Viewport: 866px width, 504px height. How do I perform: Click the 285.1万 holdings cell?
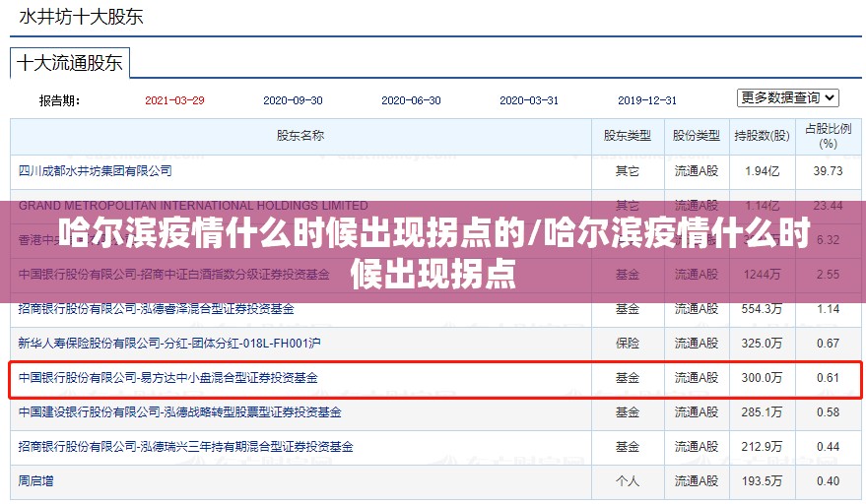click(763, 412)
